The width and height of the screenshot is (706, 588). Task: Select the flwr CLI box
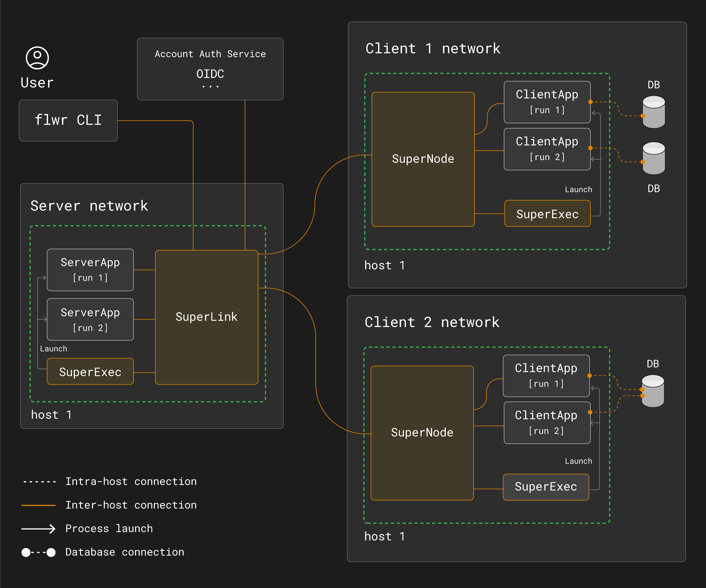click(68, 120)
